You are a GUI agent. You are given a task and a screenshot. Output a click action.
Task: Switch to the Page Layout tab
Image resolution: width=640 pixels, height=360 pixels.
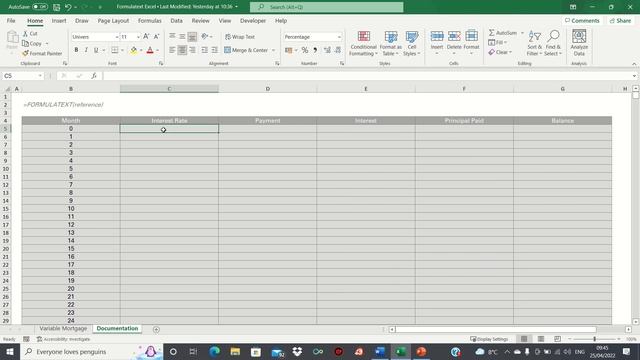113,21
